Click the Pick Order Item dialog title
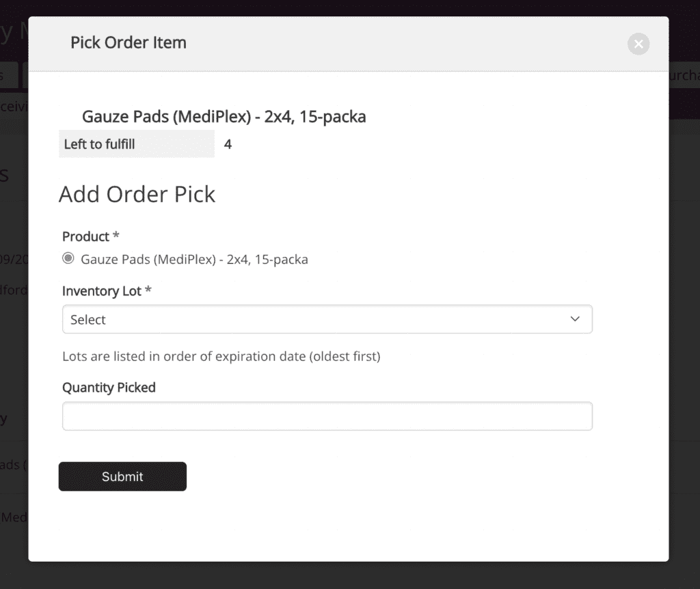700x589 pixels. point(129,42)
